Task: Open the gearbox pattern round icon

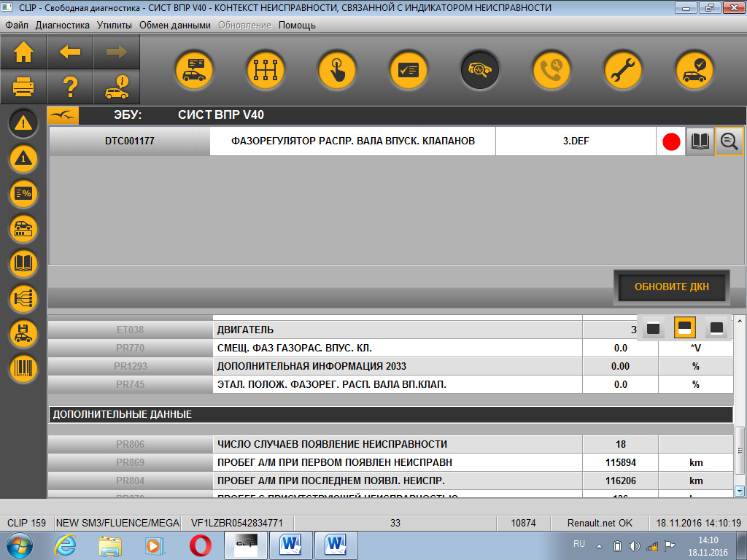Action: 266,70
